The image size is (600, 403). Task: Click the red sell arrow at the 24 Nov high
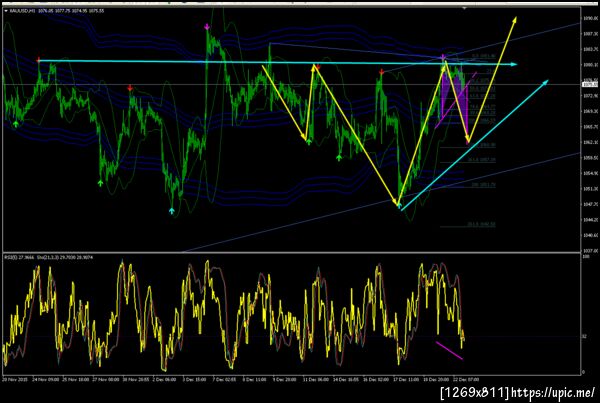38,60
